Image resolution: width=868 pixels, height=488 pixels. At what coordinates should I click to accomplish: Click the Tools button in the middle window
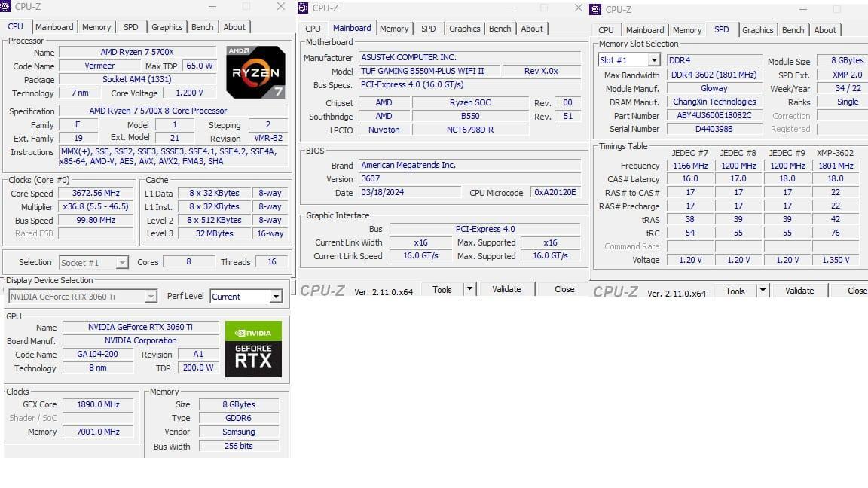point(442,289)
